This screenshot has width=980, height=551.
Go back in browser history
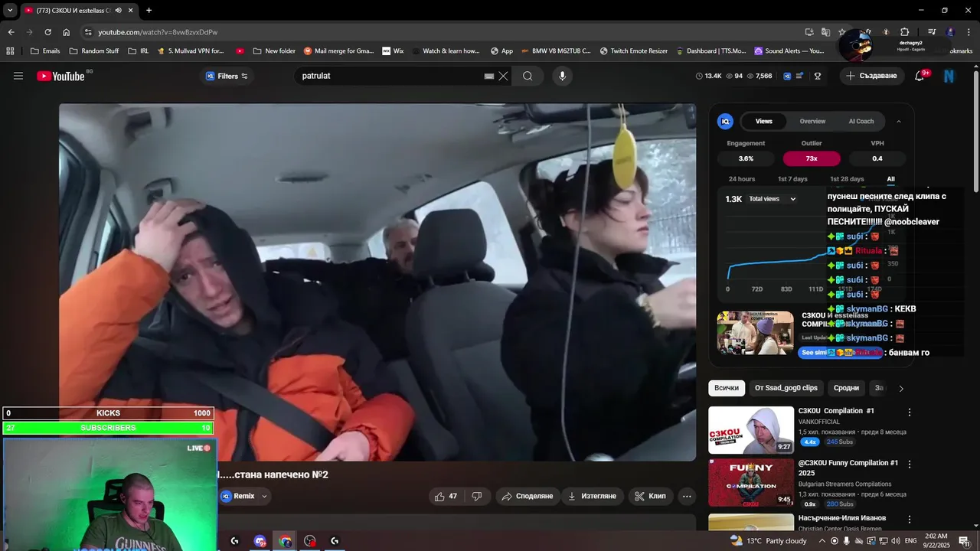(11, 32)
